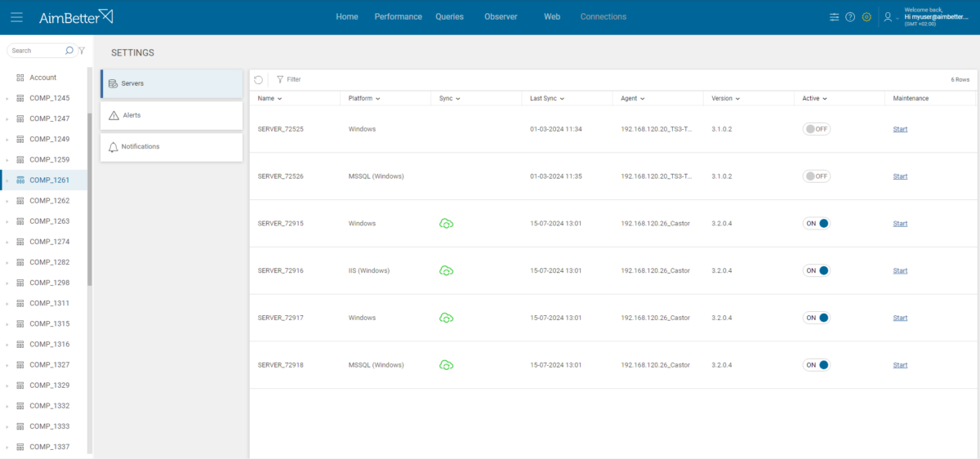Click the sidebar Search input field
Viewport: 980px width, 459px height.
click(37, 51)
